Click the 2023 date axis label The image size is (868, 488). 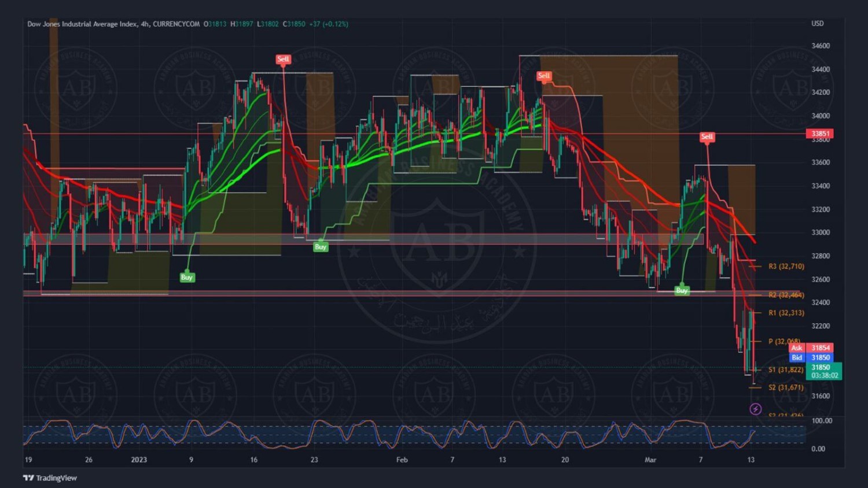pos(139,460)
